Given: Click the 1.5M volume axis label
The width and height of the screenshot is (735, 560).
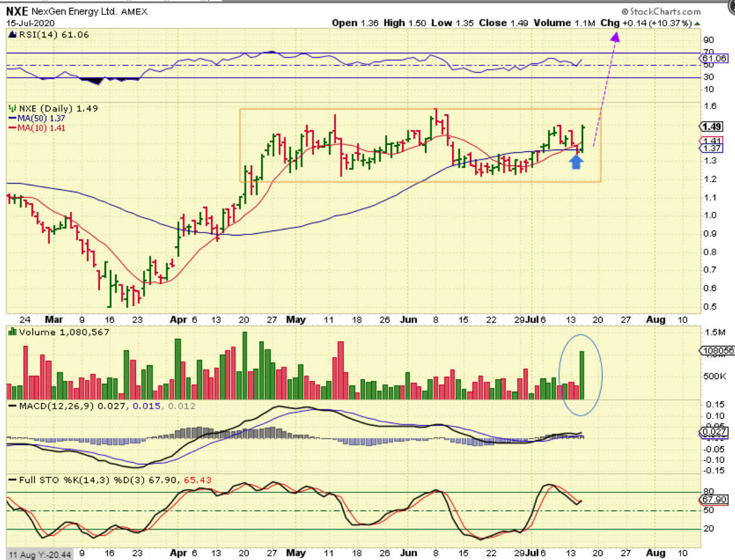Looking at the screenshot, I should coord(715,332).
